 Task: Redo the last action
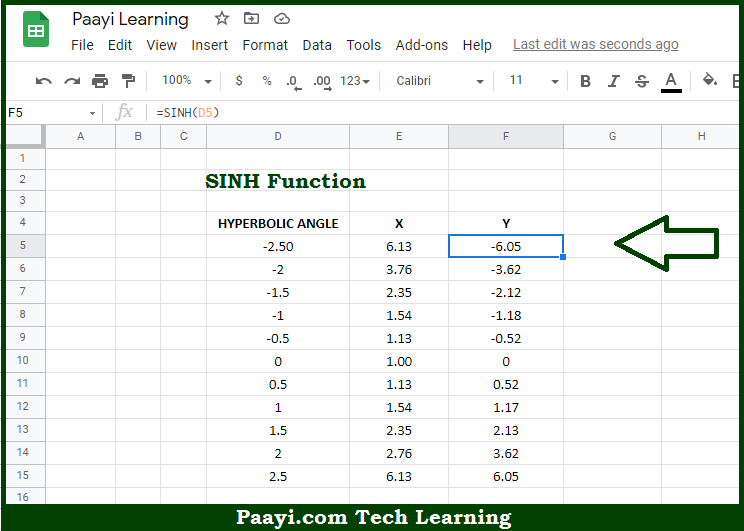(x=72, y=81)
